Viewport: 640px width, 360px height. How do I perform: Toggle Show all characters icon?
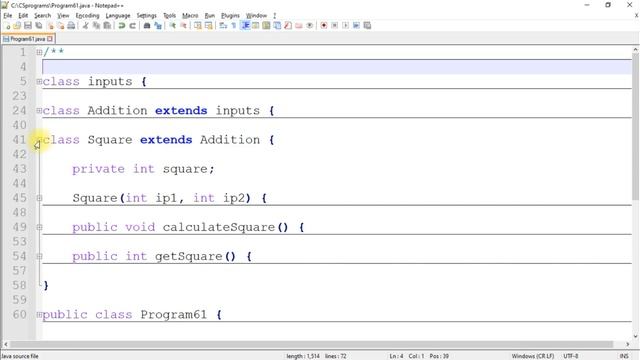click(x=233, y=25)
